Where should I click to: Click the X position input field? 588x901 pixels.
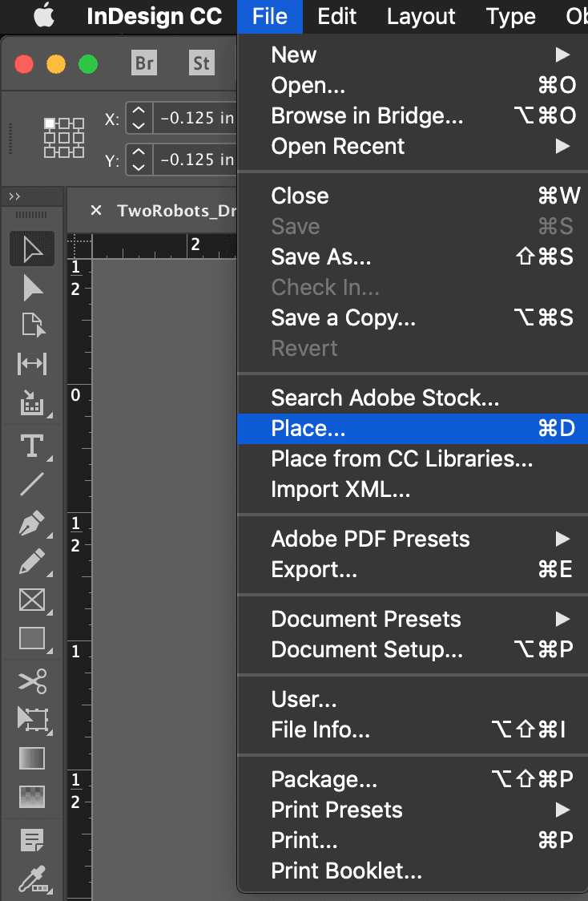point(196,119)
